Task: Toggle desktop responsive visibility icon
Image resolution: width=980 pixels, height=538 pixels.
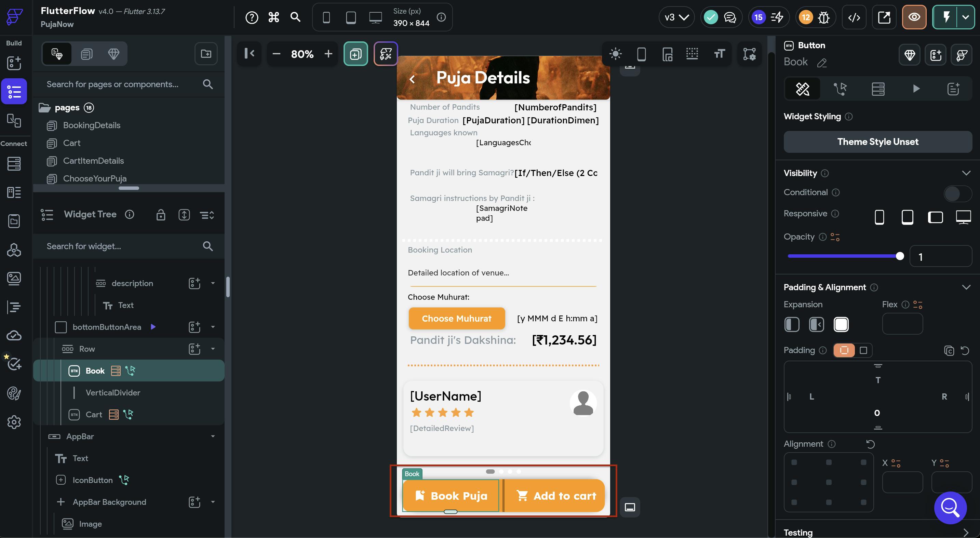Action: click(963, 217)
